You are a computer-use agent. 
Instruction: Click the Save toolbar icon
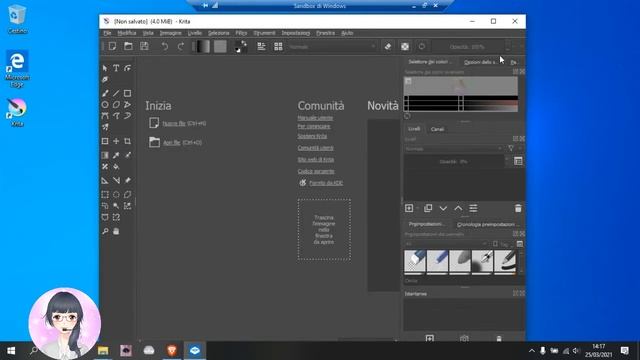[x=144, y=47]
